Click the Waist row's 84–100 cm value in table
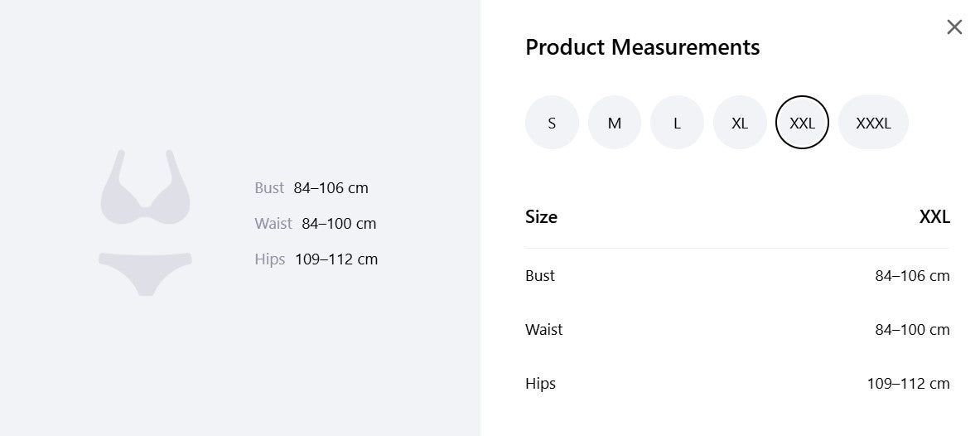 pyautogui.click(x=912, y=330)
